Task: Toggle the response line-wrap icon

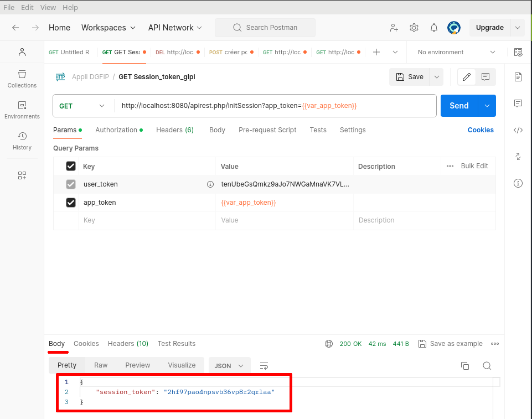Action: tap(264, 366)
